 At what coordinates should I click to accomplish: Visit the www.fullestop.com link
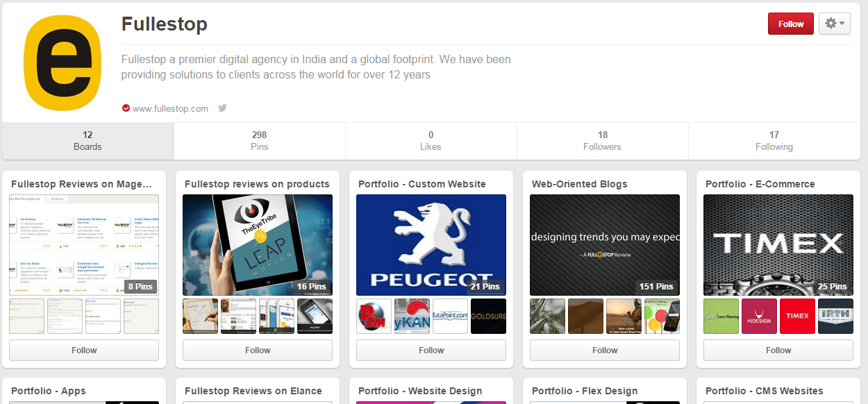(170, 108)
